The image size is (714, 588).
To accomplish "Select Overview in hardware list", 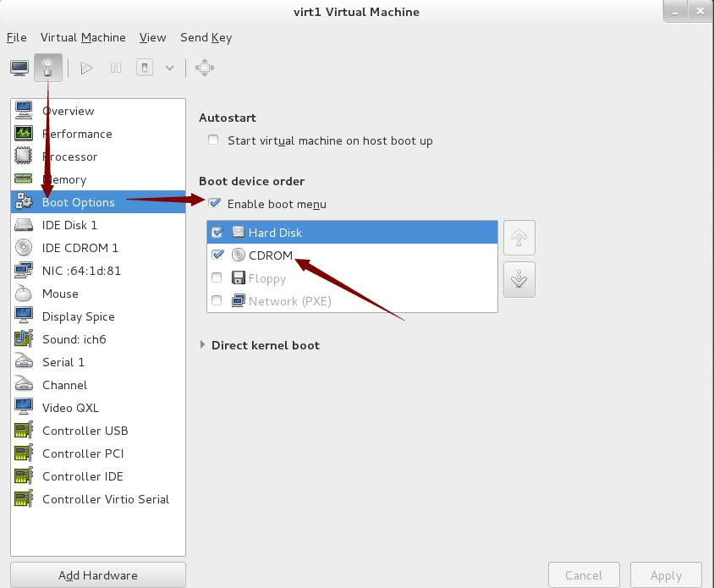I will (x=98, y=111).
